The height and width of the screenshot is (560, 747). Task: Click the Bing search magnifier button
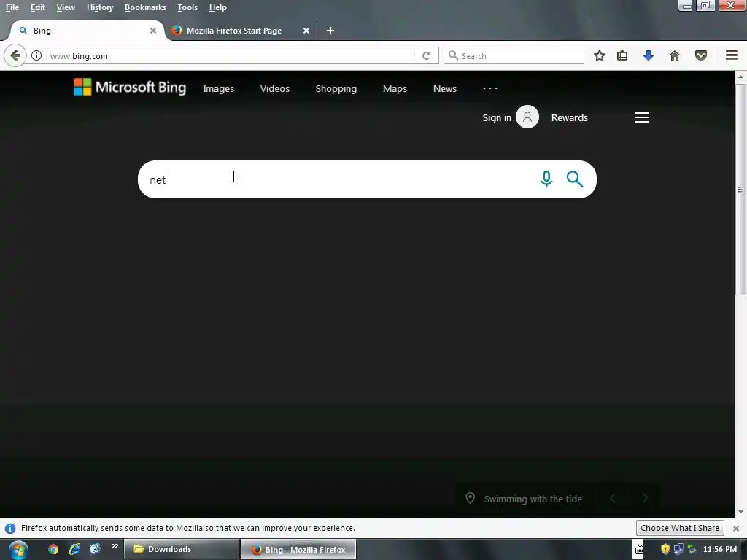click(x=575, y=179)
